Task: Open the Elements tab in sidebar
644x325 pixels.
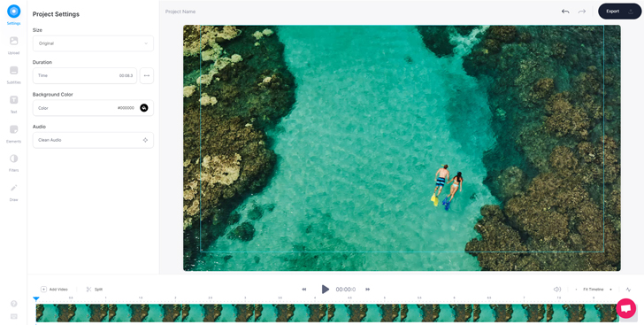Action: [13, 134]
